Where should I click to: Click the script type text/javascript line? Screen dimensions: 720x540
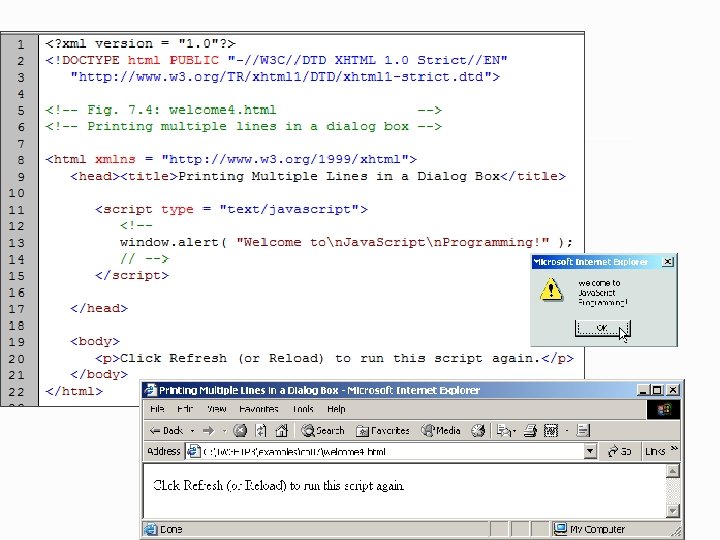pyautogui.click(x=231, y=209)
